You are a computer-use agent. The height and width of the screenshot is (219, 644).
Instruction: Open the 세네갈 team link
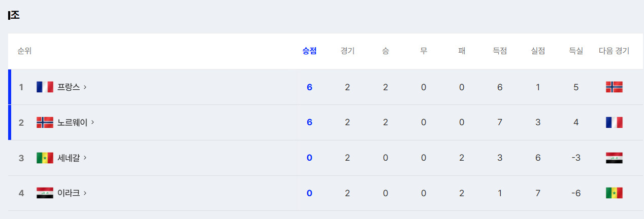[69, 158]
